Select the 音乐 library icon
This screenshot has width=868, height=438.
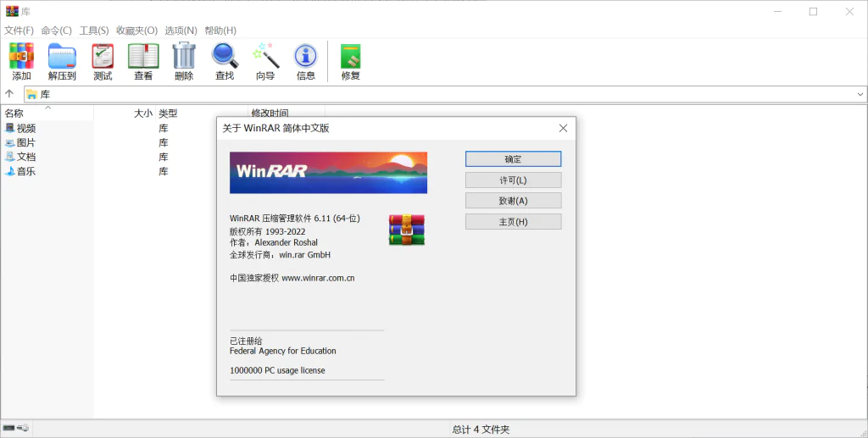(10, 171)
